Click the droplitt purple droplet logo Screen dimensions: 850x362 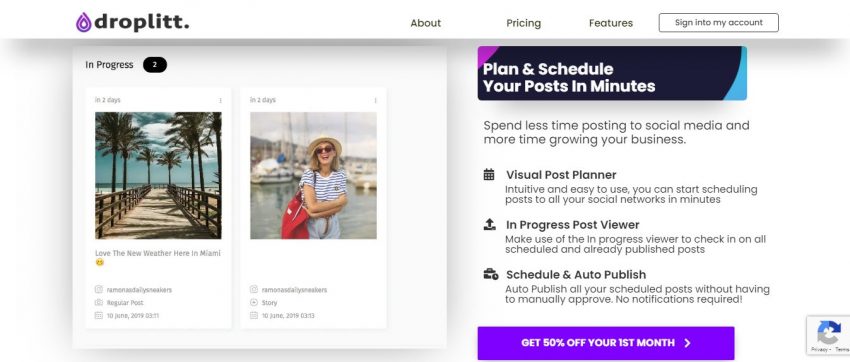point(83,22)
